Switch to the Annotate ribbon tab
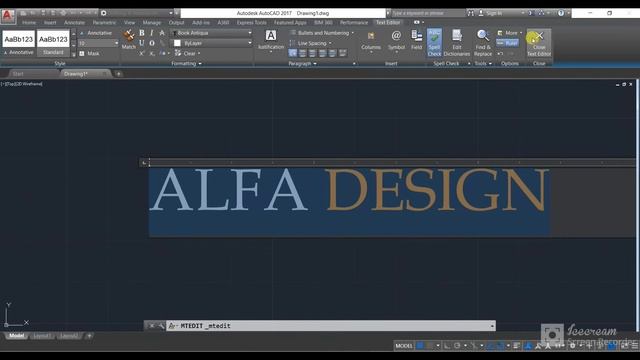The image size is (640, 360). (74, 22)
